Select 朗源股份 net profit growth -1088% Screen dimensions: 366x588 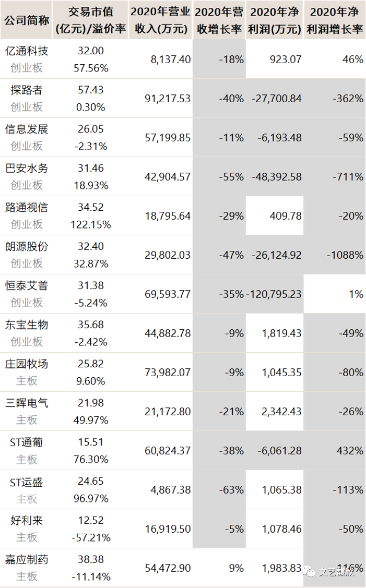345,255
